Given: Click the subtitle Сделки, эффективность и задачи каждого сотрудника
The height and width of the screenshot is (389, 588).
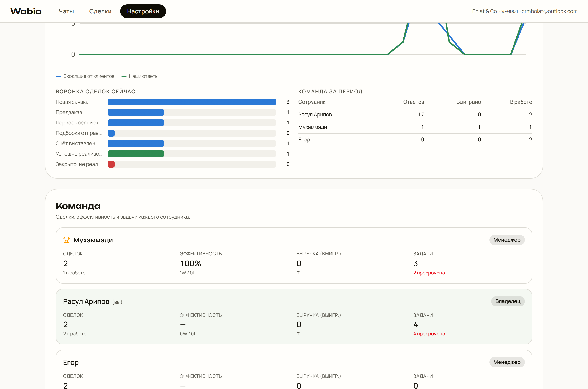Looking at the screenshot, I should (x=123, y=217).
